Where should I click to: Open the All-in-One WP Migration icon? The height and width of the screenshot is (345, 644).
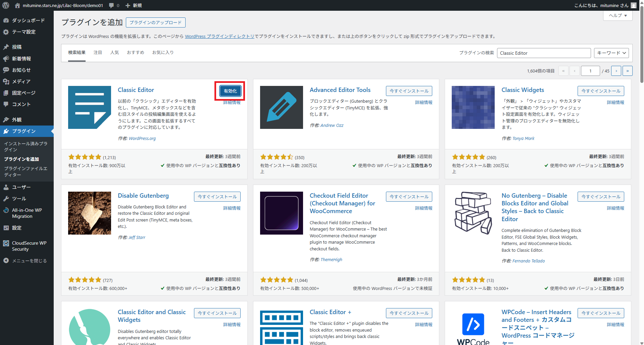pyautogui.click(x=6, y=210)
